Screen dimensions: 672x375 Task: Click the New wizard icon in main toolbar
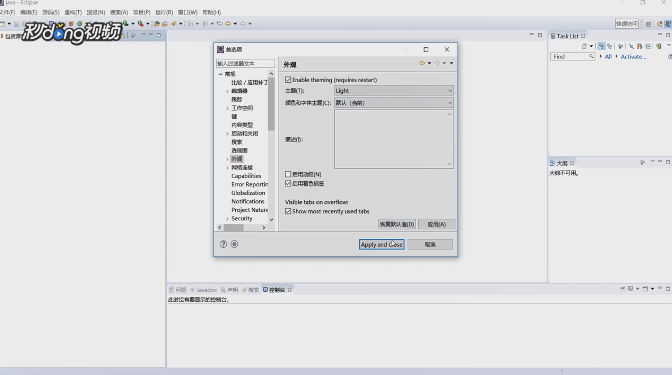[x=3, y=24]
